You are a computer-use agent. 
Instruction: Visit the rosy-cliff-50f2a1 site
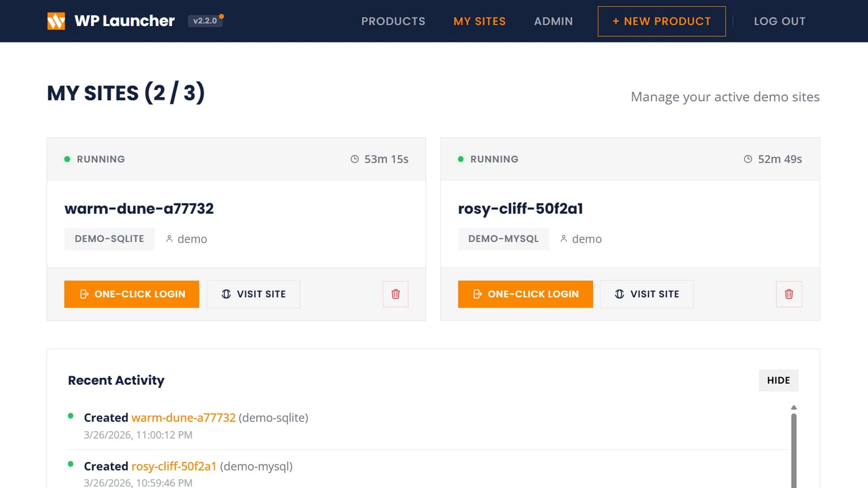[x=647, y=294]
